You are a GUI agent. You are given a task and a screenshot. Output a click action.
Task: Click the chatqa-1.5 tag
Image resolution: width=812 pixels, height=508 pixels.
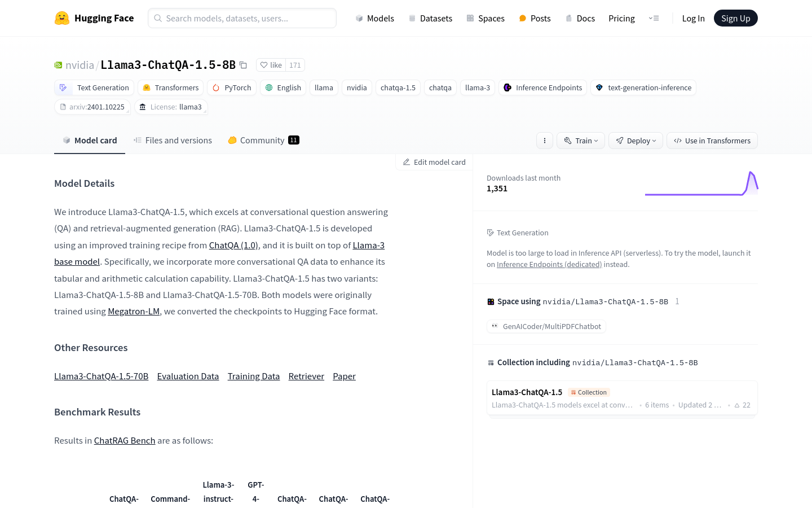(x=398, y=87)
